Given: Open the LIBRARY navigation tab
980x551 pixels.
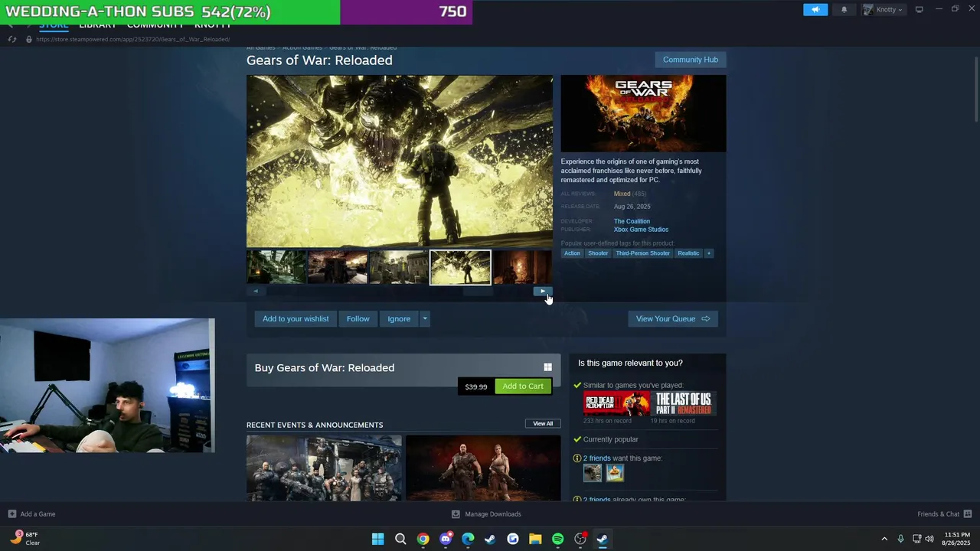Looking at the screenshot, I should (x=98, y=25).
